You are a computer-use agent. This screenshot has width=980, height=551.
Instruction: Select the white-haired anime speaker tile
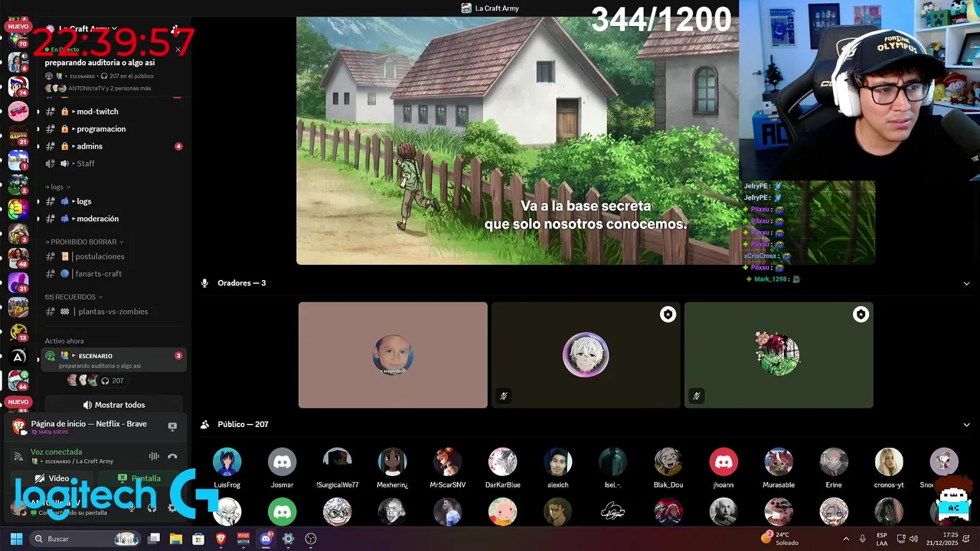click(x=586, y=355)
